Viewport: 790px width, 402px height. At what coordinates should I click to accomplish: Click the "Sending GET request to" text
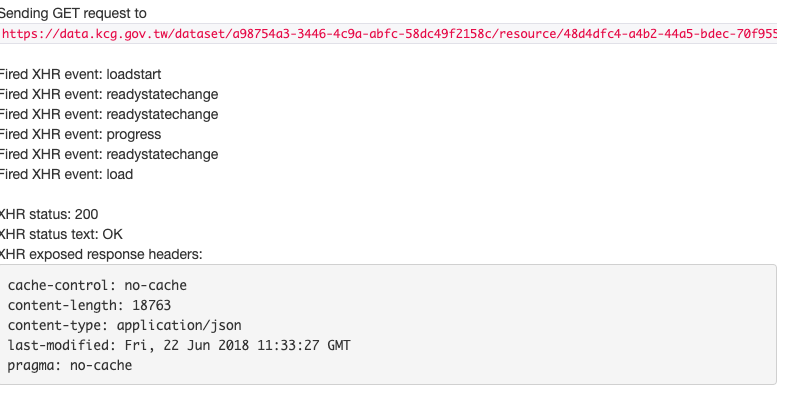click(x=73, y=14)
